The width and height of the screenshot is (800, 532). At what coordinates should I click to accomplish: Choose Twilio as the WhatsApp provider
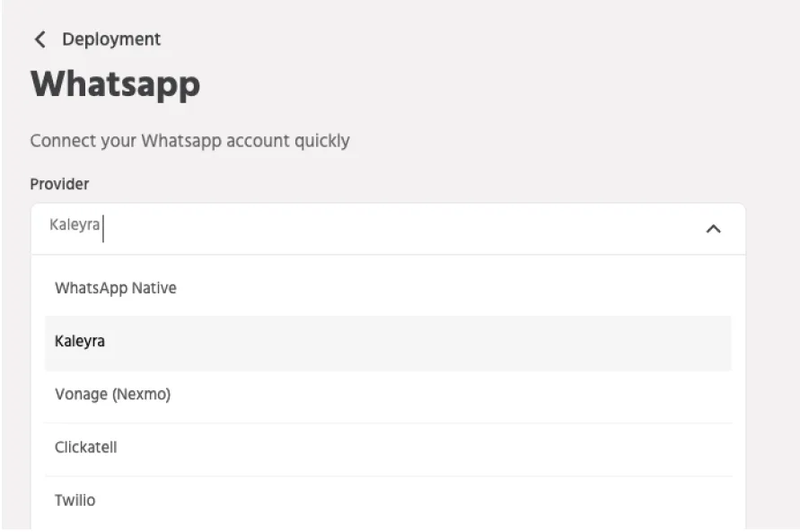388,501
